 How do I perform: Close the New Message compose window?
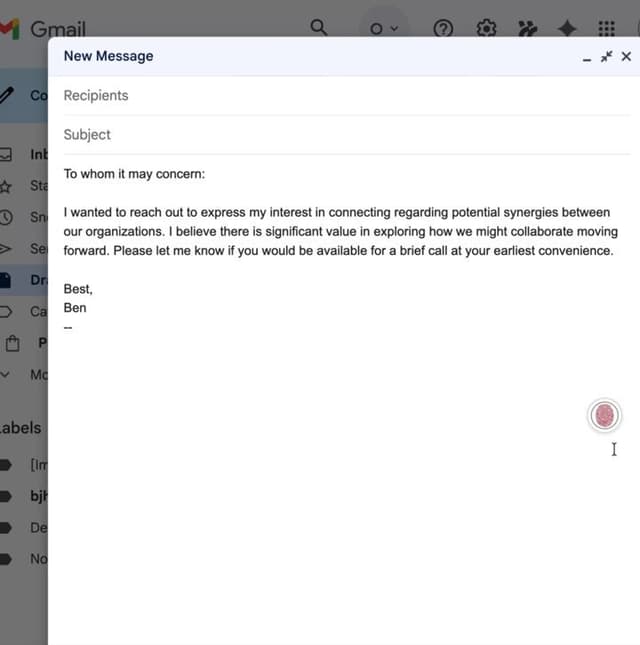626,56
